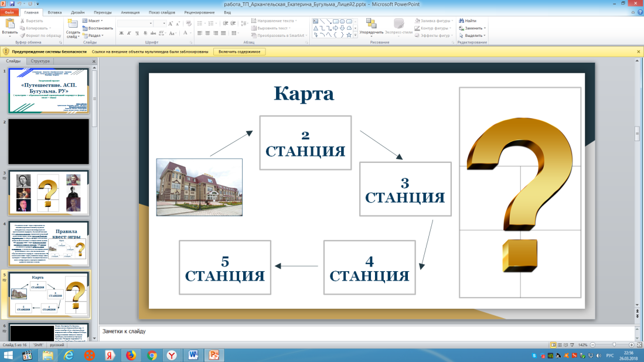Click the Включить содержимое button
The image size is (644, 362).
(x=239, y=52)
